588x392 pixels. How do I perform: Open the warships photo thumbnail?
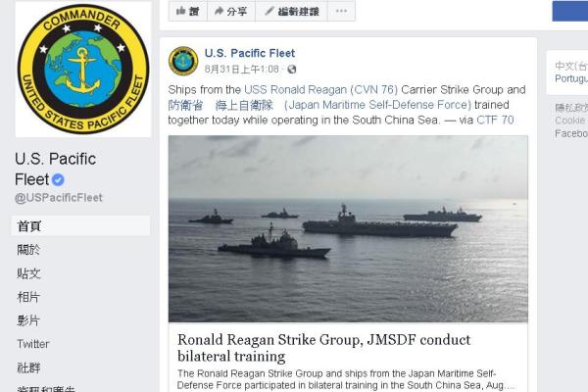point(348,228)
